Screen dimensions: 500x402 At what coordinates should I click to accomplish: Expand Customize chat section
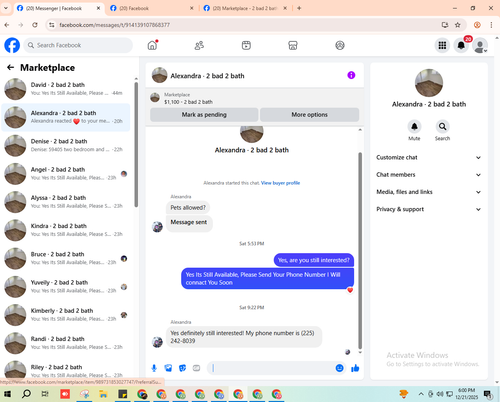coord(429,157)
